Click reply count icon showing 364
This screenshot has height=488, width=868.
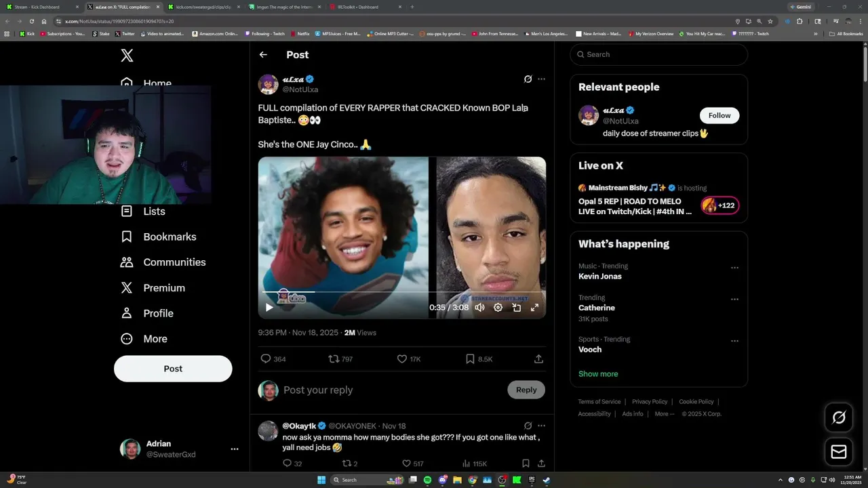click(x=273, y=359)
